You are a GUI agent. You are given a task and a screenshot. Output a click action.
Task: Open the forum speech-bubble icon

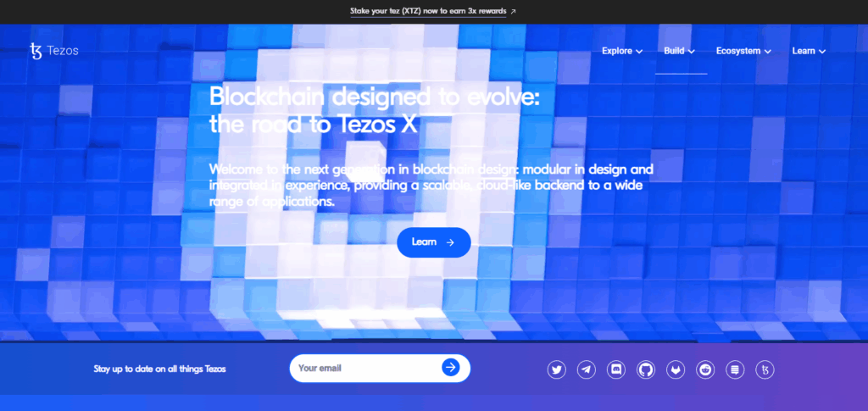735,369
